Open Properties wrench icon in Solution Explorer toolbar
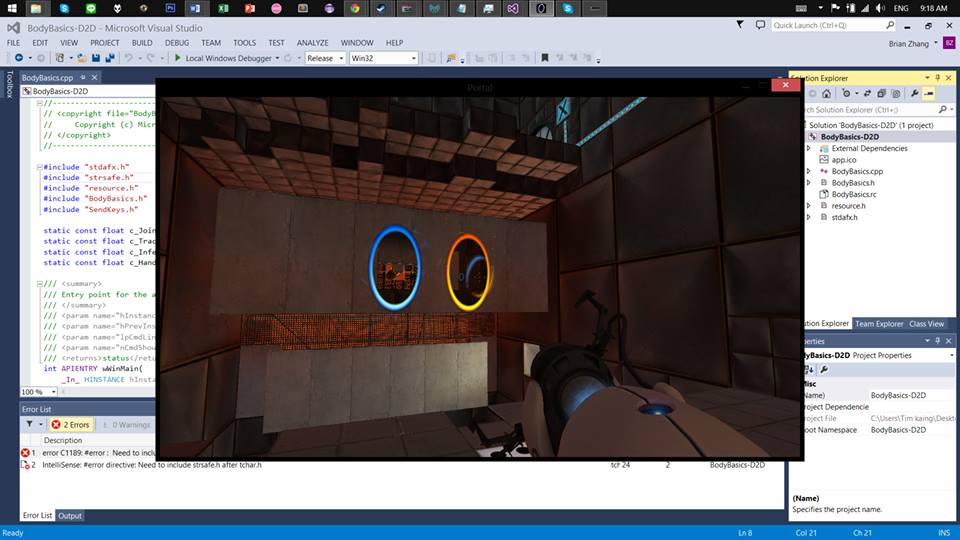 (915, 94)
